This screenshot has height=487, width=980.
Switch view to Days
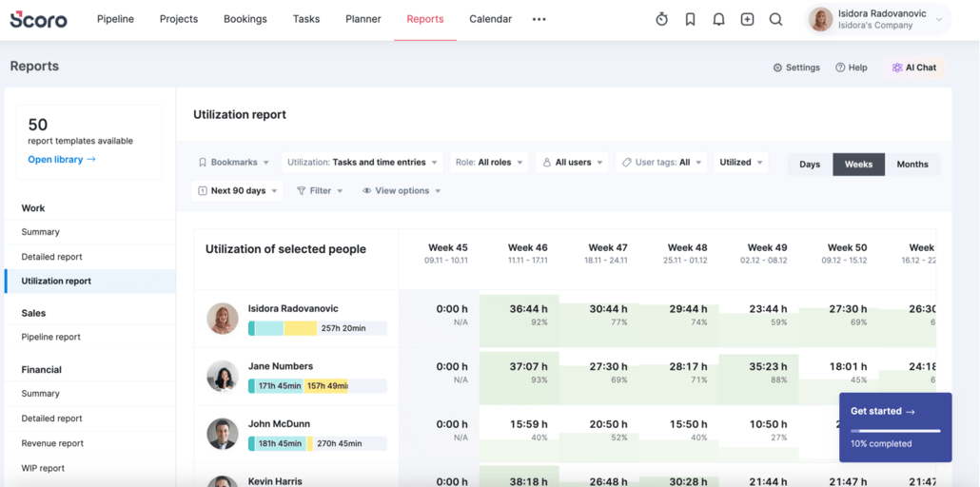click(810, 165)
